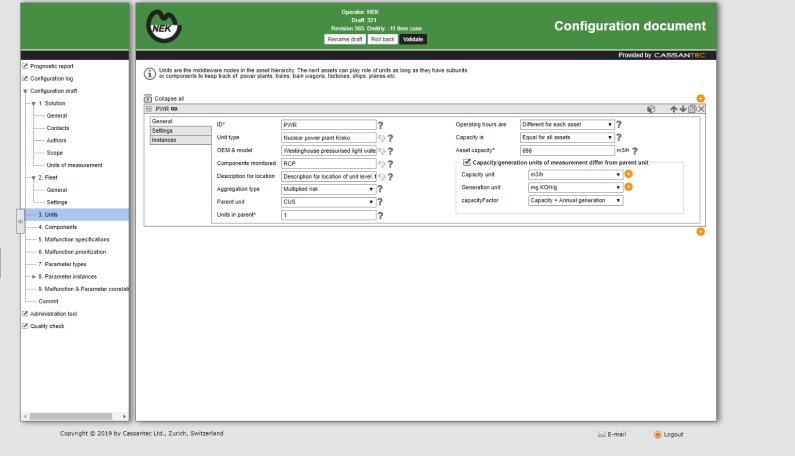Click translate icon next to Components monitored
Image resolution: width=795 pixels, height=456 pixels.
tap(382, 164)
